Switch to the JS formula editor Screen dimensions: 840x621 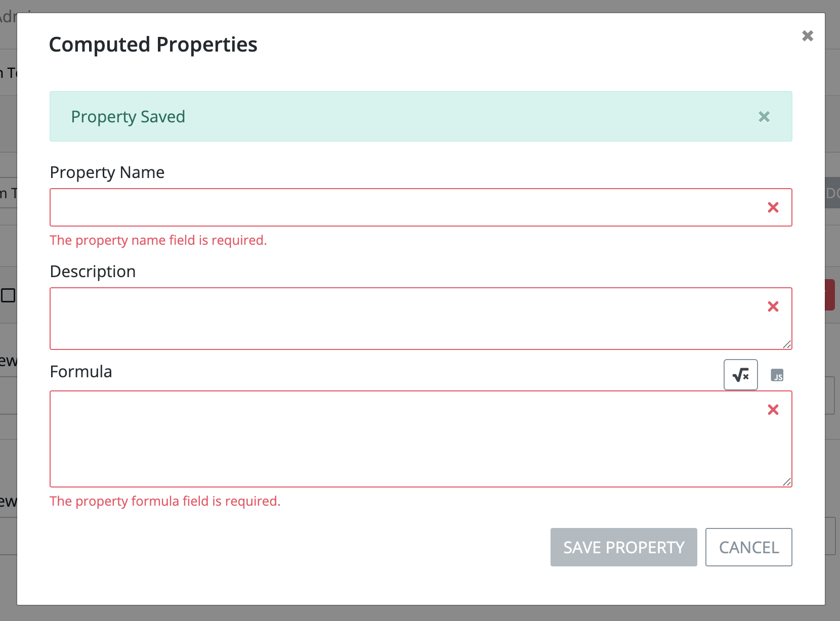pos(778,375)
